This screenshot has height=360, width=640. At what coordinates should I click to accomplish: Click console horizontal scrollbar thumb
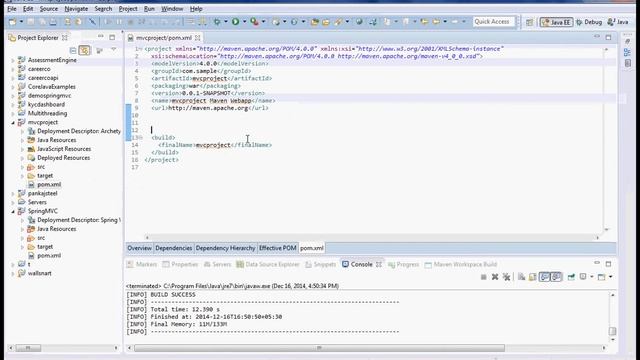tap(319, 348)
